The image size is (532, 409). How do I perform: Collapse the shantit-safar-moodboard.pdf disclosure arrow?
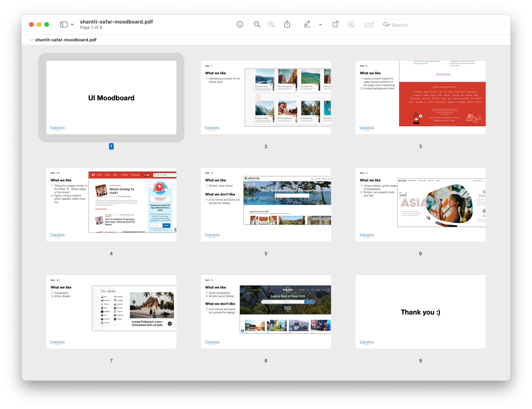coord(31,40)
